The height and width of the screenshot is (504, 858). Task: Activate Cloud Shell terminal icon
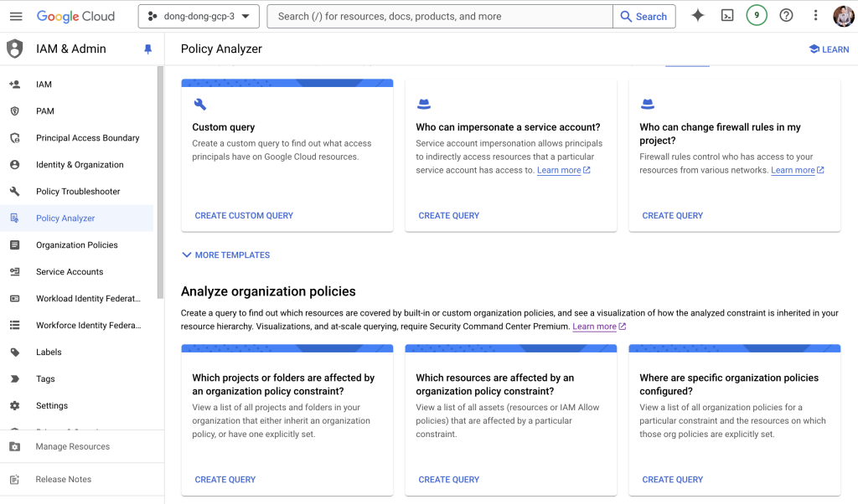[x=727, y=16]
